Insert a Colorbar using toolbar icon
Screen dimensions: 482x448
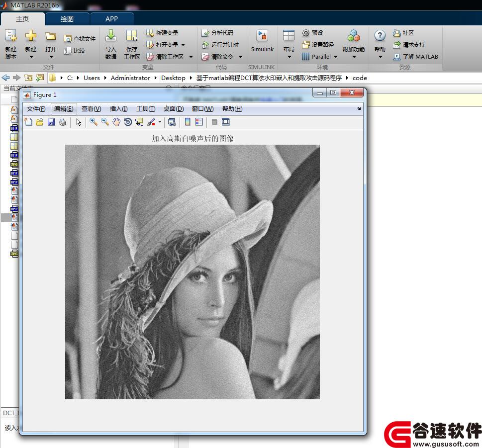(x=188, y=122)
